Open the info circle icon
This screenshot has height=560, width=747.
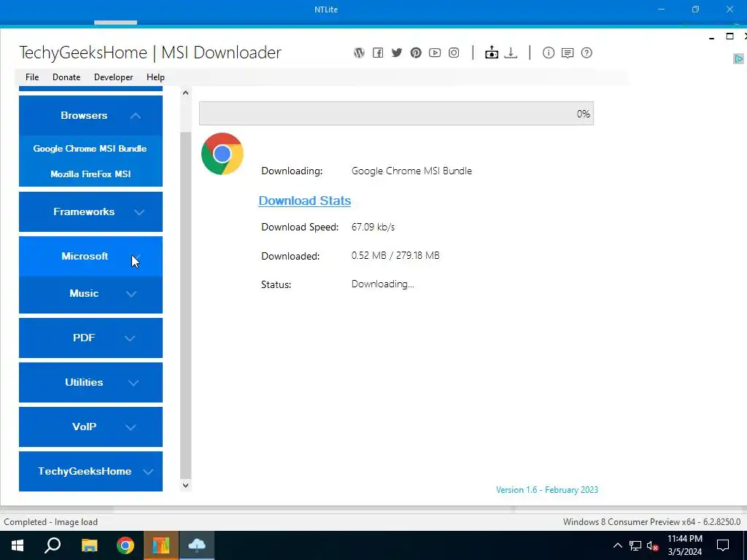tap(549, 52)
